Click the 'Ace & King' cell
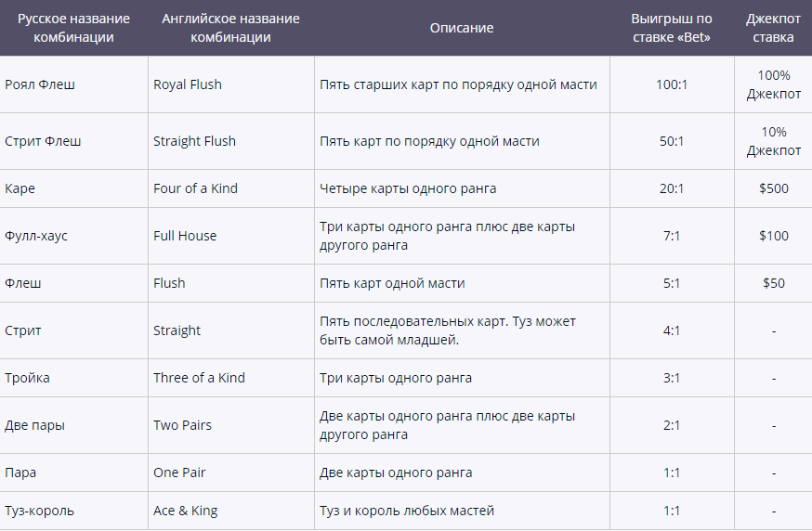Screen dimensions: 812x531 point(184,511)
